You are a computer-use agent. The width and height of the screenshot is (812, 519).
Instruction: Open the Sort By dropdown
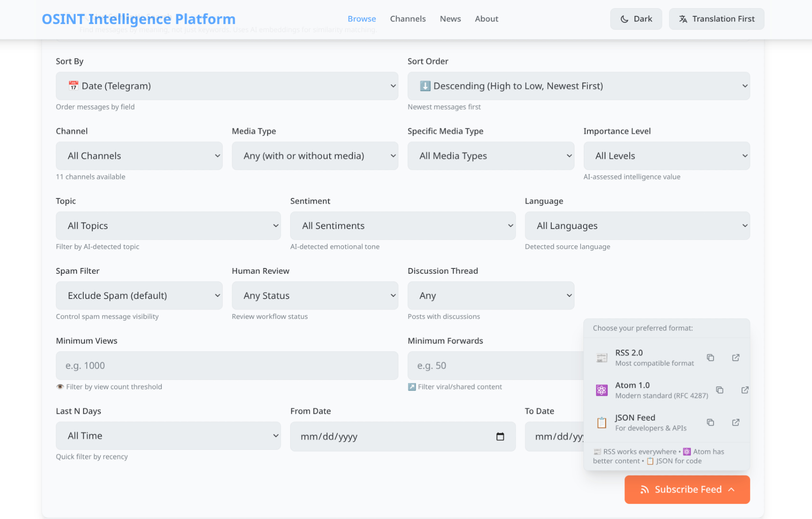227,86
